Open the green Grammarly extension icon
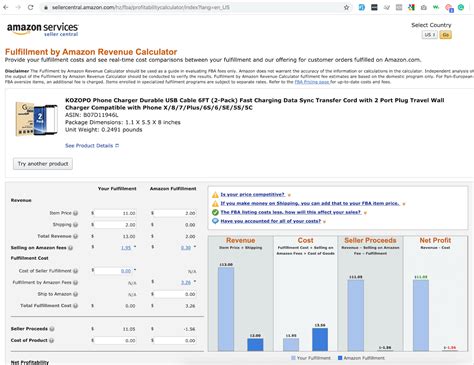The width and height of the screenshot is (474, 365). click(x=461, y=7)
